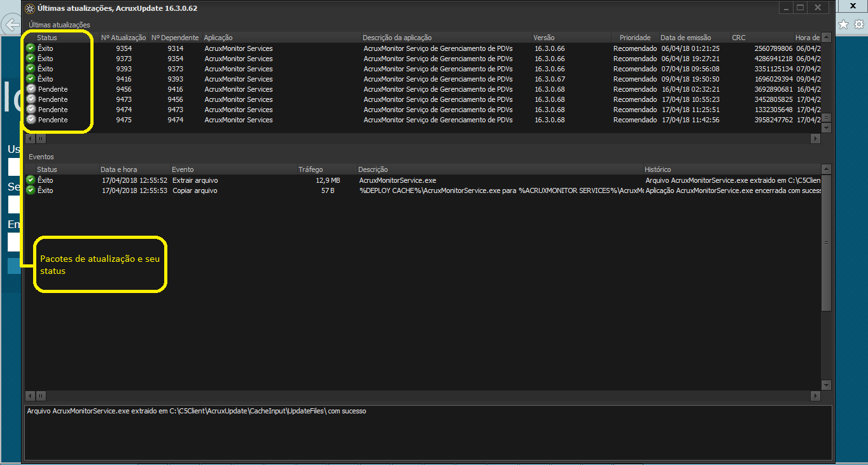Click event timestamp 17/04/2018 12:55:53
868x465 pixels.
135,190
